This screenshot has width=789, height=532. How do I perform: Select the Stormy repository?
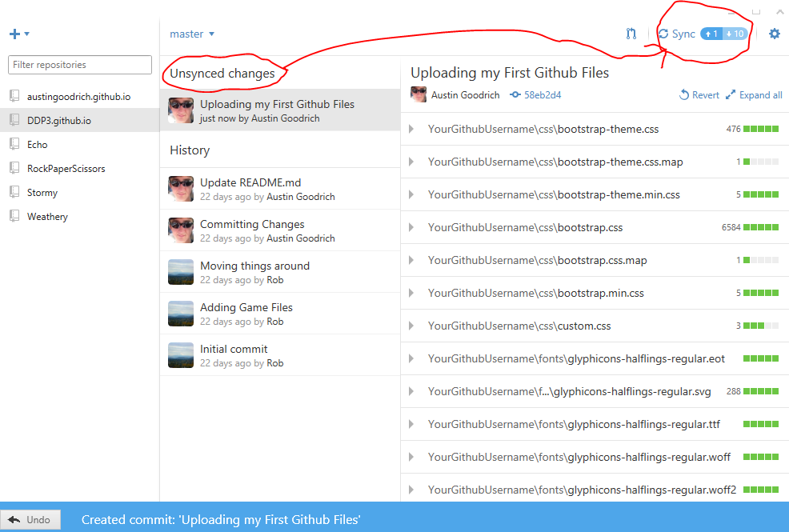[42, 193]
